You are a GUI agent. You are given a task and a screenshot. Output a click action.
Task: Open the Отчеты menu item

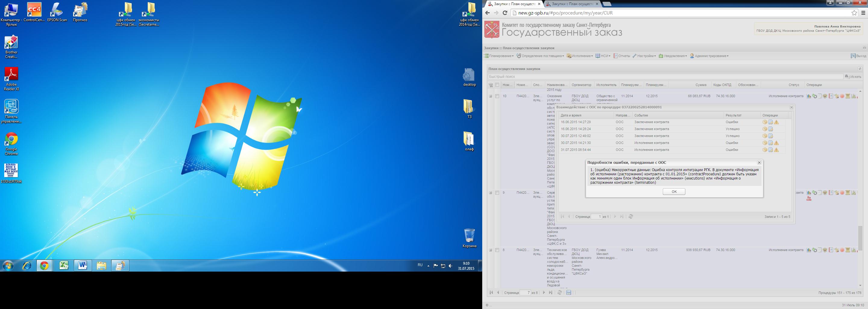click(x=622, y=56)
